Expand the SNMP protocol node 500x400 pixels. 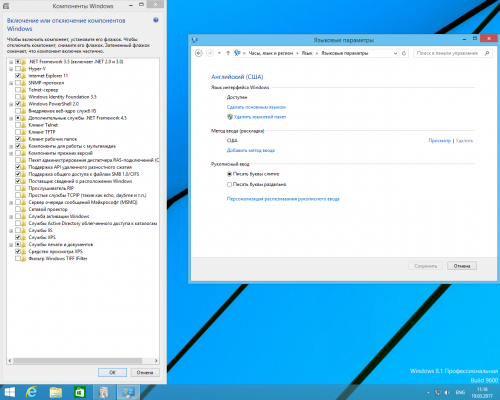click(11, 83)
